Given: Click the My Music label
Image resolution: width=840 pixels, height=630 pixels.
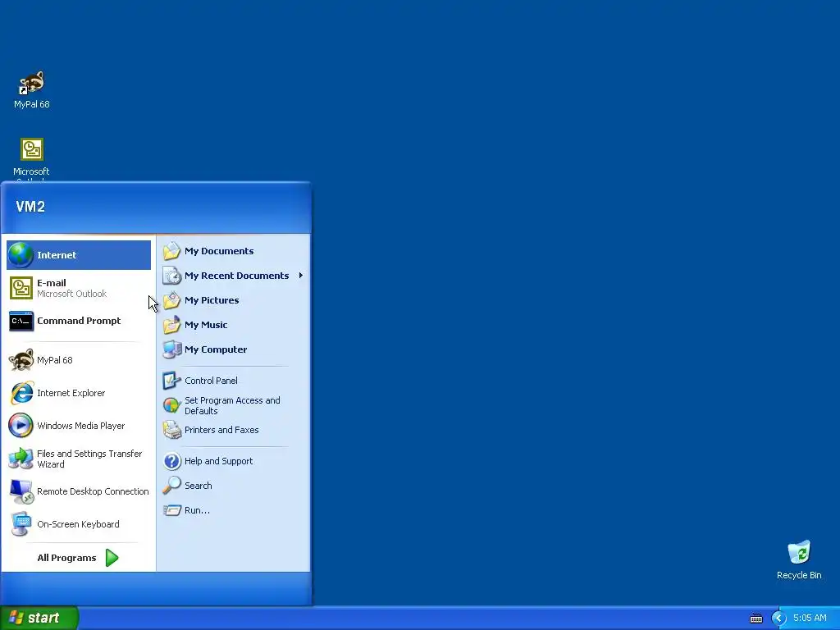Looking at the screenshot, I should 206,325.
